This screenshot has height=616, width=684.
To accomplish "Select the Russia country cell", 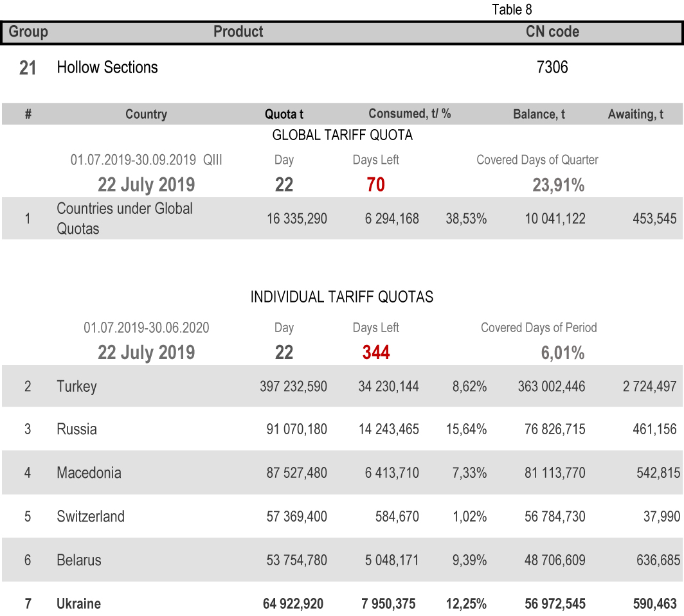I will (x=76, y=429).
